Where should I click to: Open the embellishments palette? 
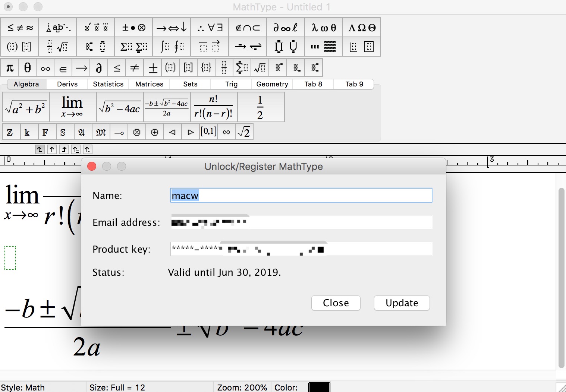point(96,28)
